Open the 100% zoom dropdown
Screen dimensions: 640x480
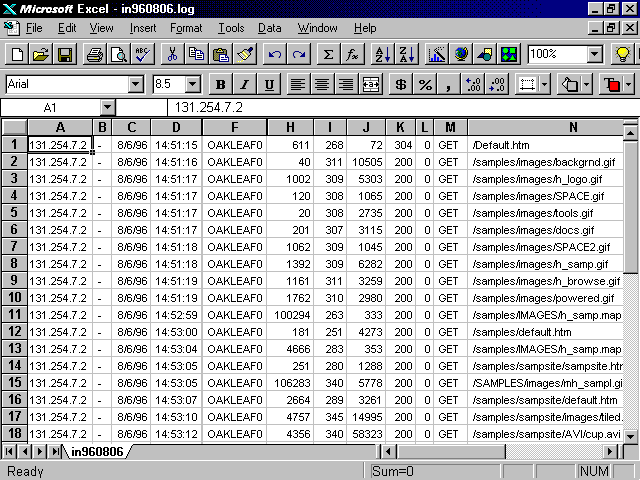point(595,54)
